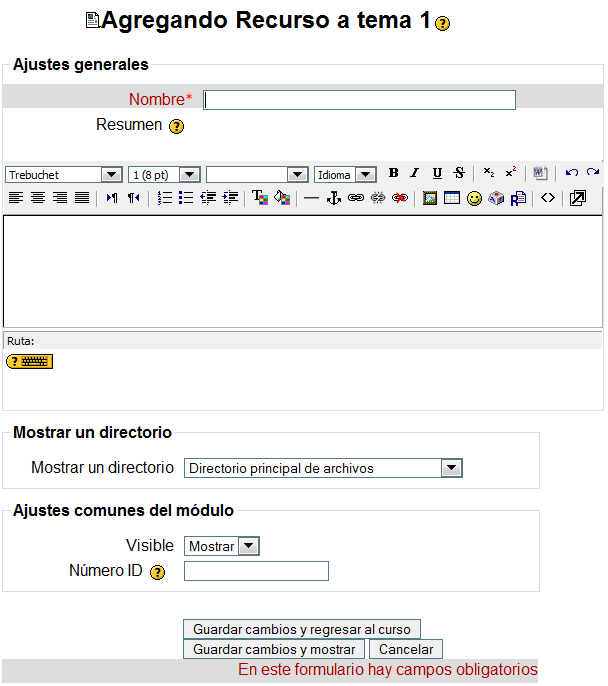Insert a table into the editor

coord(452,198)
